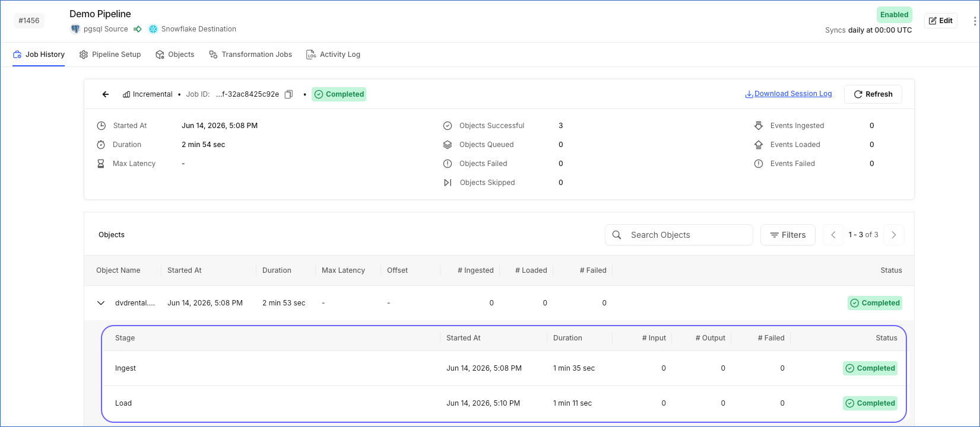
Task: Click the Load stage's Completed status badge
Action: pos(870,403)
